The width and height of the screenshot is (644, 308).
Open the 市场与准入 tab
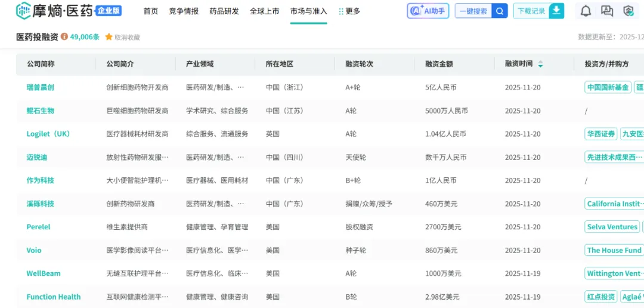coord(308,11)
